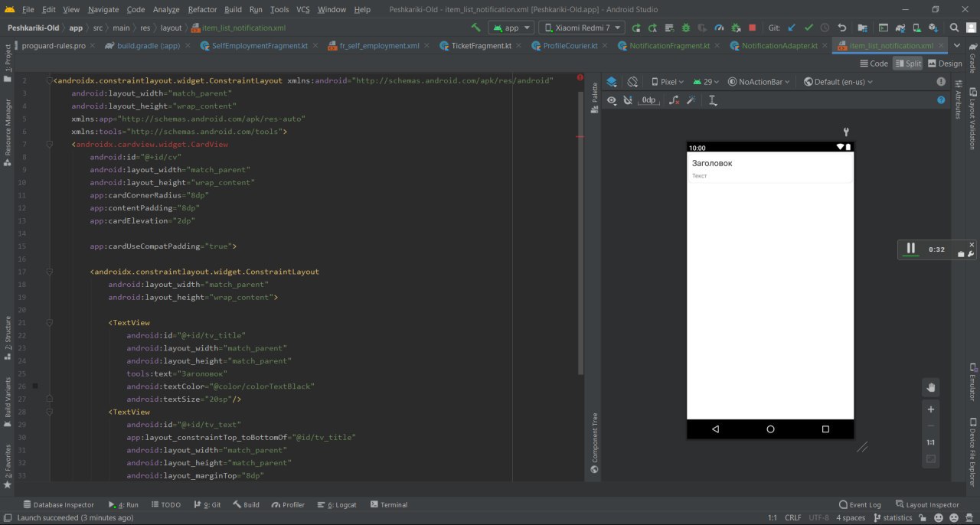Select the pan hand tool in preview
The image size is (980, 525).
[x=931, y=387]
